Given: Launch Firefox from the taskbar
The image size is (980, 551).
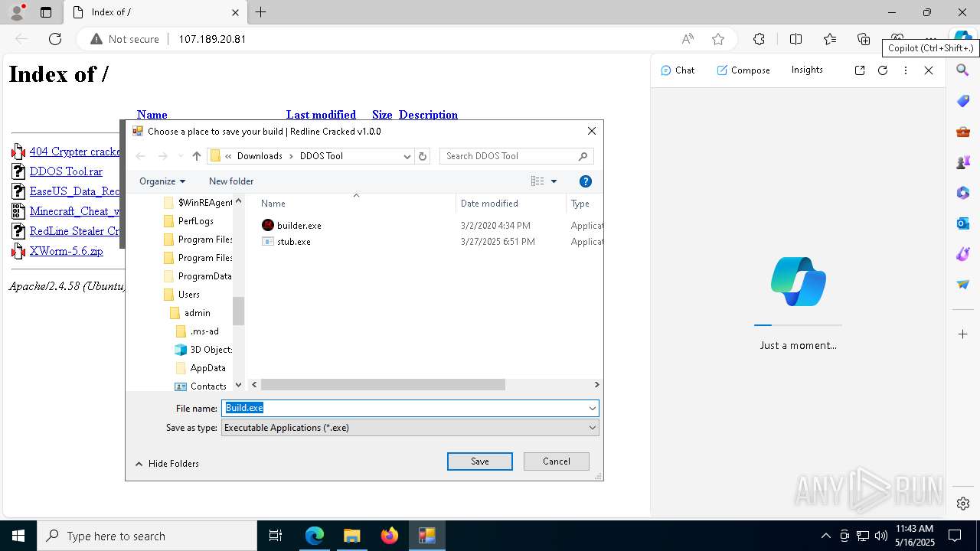Looking at the screenshot, I should (x=390, y=536).
